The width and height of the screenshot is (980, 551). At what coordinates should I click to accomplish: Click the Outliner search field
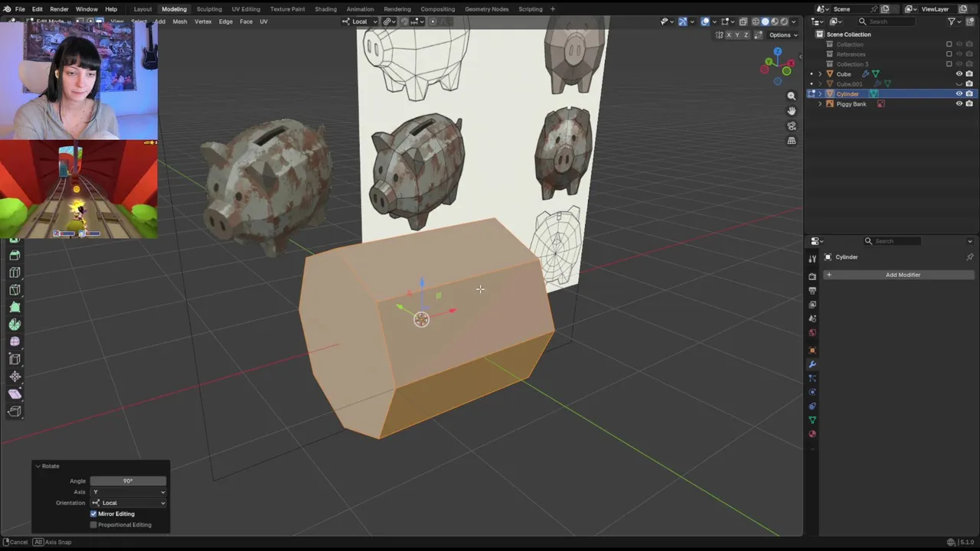886,21
